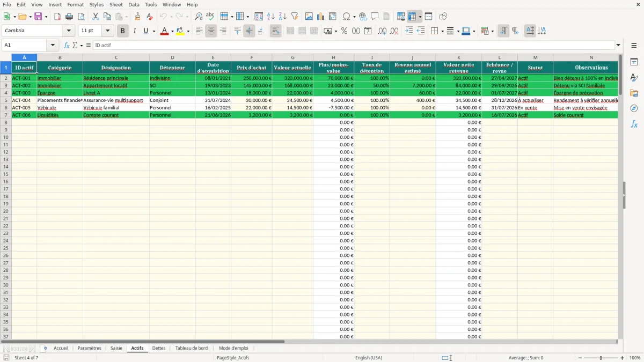
Task: Toggle Align Right
Action: coord(223,31)
